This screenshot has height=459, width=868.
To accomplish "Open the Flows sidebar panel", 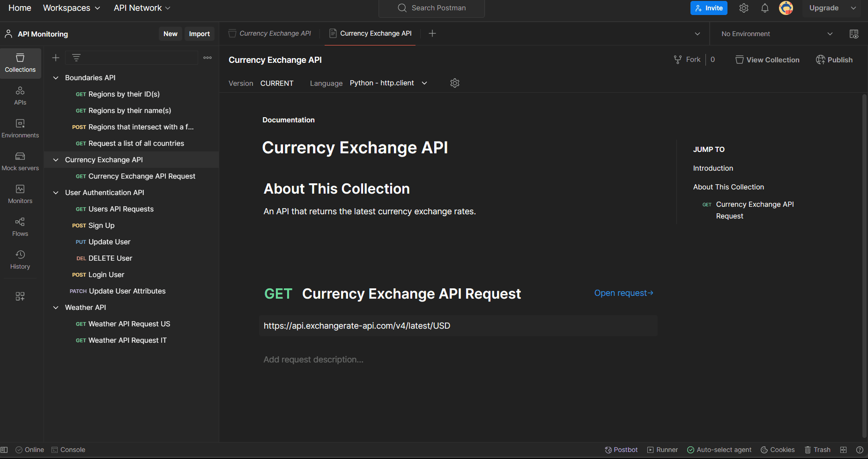I will click(20, 227).
